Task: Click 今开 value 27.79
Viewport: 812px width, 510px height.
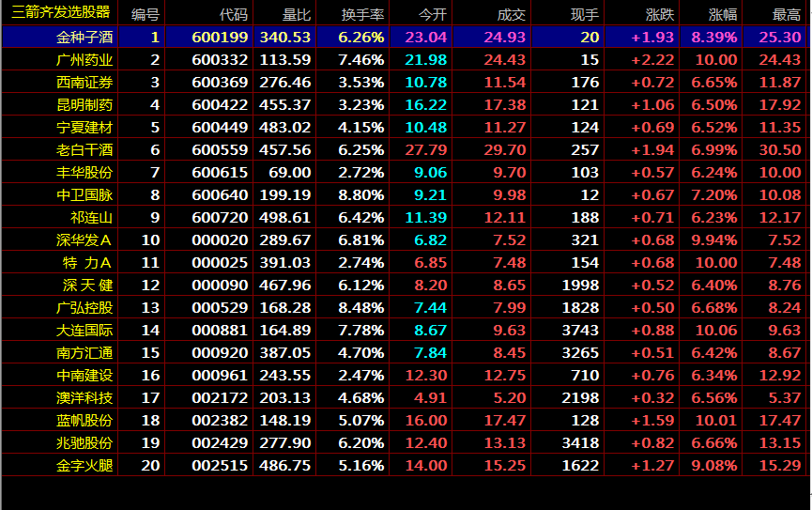Action: pos(425,149)
